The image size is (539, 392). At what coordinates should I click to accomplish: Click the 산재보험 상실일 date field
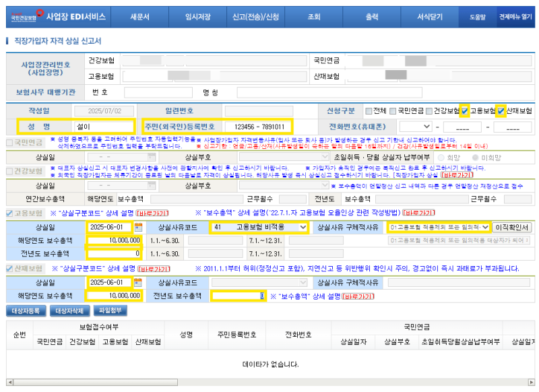tap(110, 282)
